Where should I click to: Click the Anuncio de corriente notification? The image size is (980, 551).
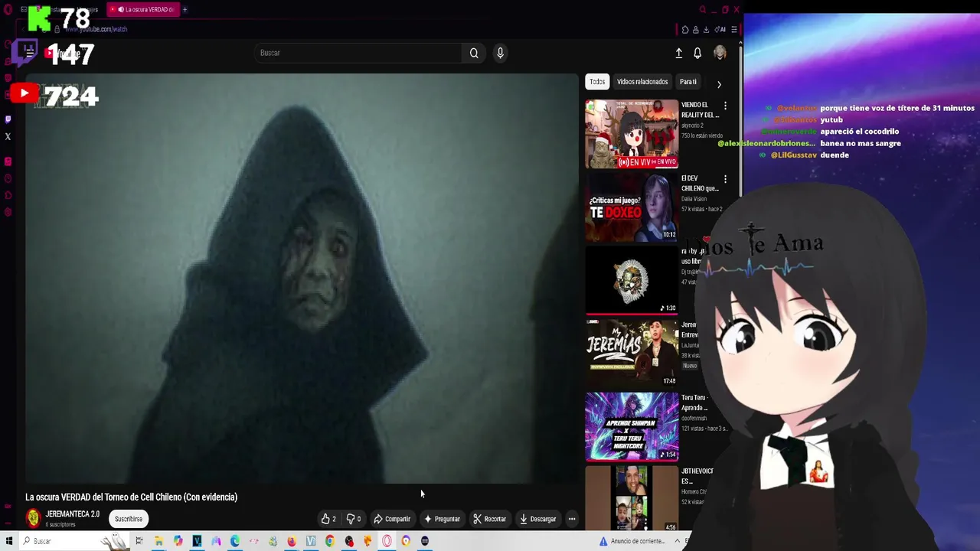[634, 541]
